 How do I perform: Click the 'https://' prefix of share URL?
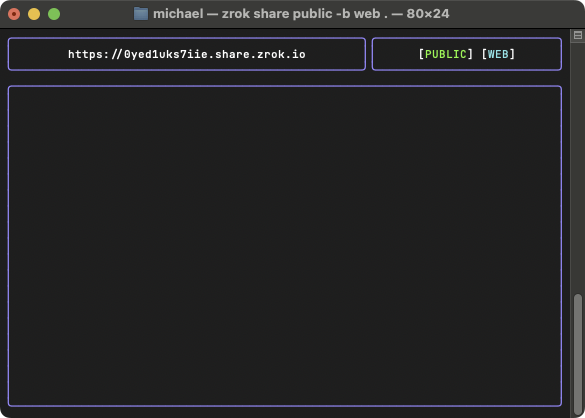[95, 54]
